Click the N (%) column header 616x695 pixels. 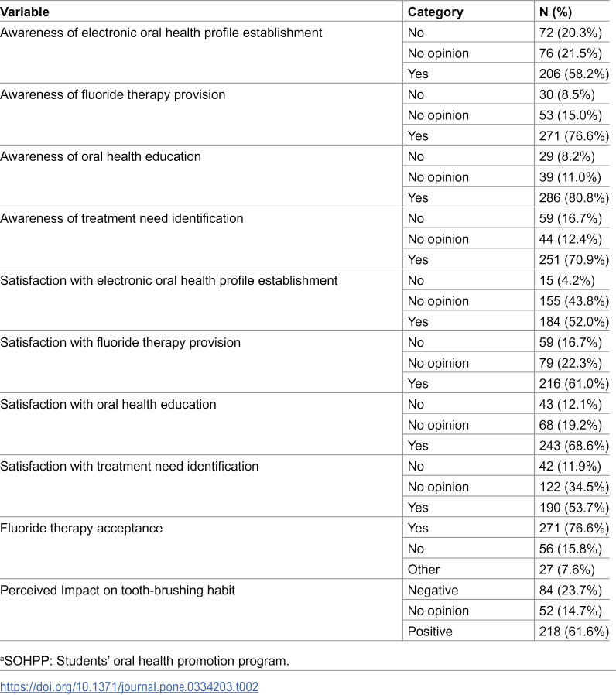[x=556, y=12]
